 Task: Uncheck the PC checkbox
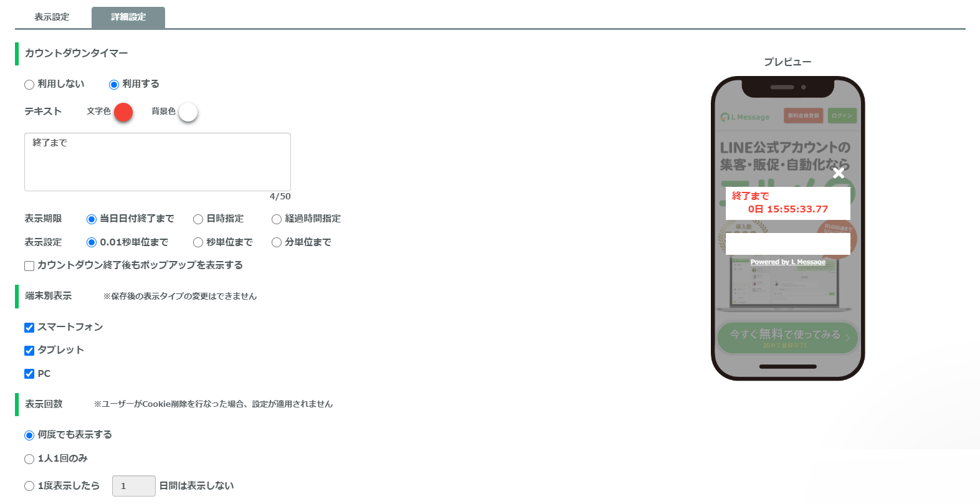click(x=29, y=374)
